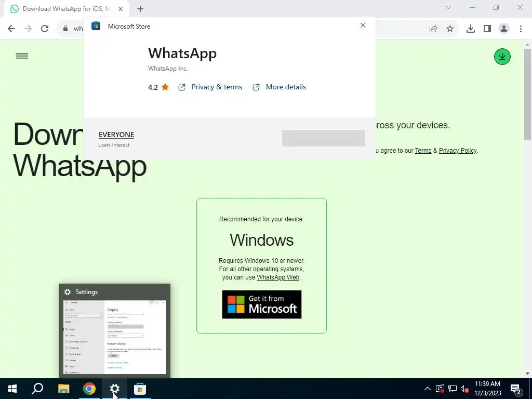
Task: Open File Explorer from taskbar
Action: (63, 389)
